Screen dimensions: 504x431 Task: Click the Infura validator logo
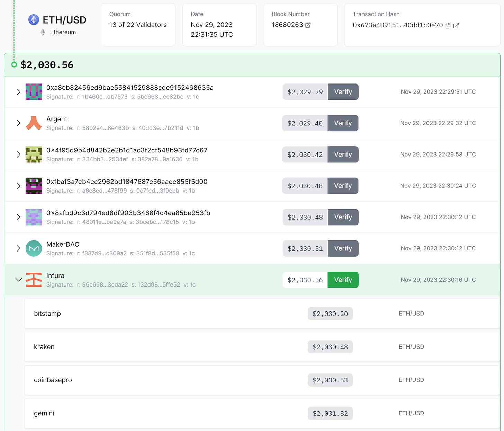(34, 280)
